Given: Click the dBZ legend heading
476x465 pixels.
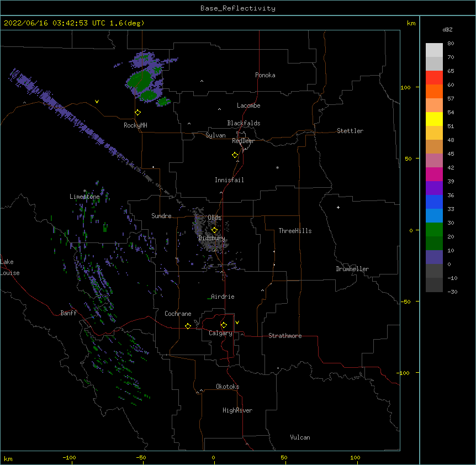Looking at the screenshot, I should 447,29.
